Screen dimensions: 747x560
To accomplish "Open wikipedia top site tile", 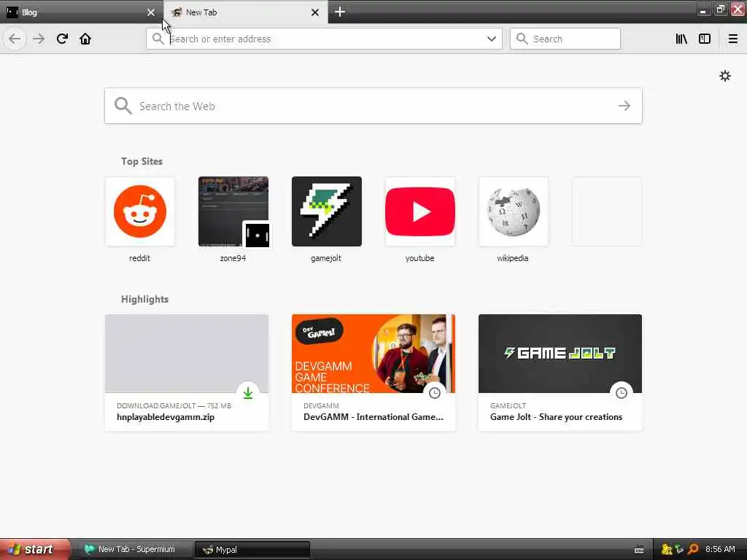I will [514, 211].
